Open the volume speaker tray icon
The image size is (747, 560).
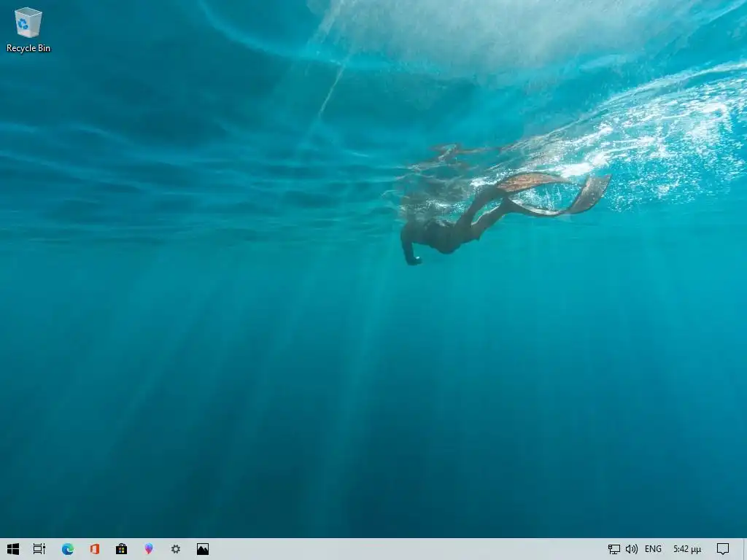(x=632, y=549)
